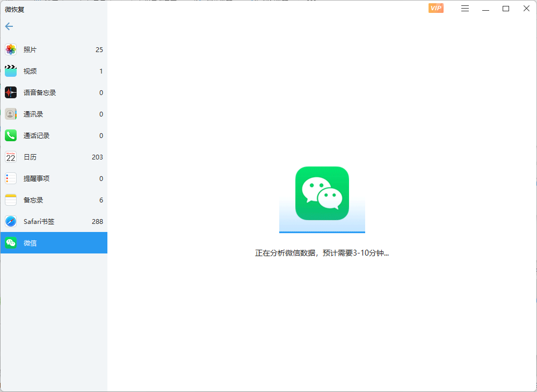Click the Reminders list icon
Viewport: 537px width, 392px height.
tap(11, 178)
